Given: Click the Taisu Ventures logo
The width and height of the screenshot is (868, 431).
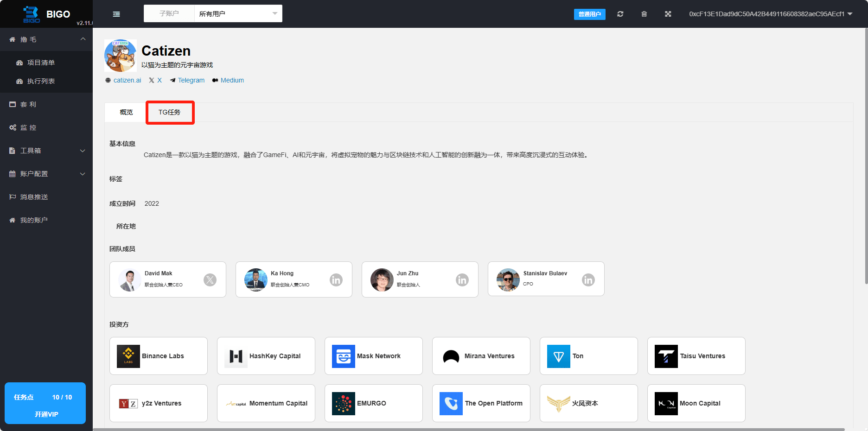Looking at the screenshot, I should (x=666, y=356).
